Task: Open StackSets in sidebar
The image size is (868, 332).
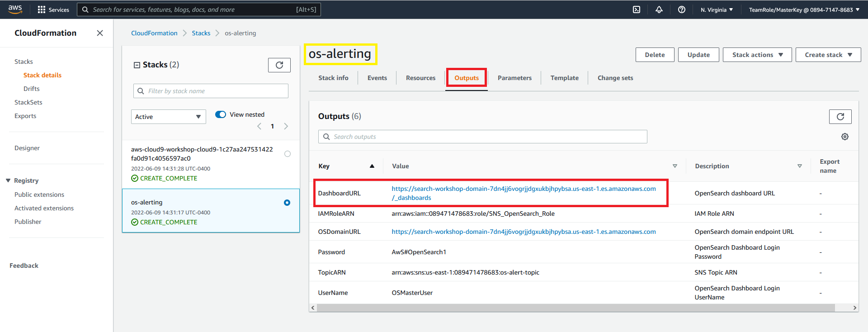Action: tap(28, 102)
